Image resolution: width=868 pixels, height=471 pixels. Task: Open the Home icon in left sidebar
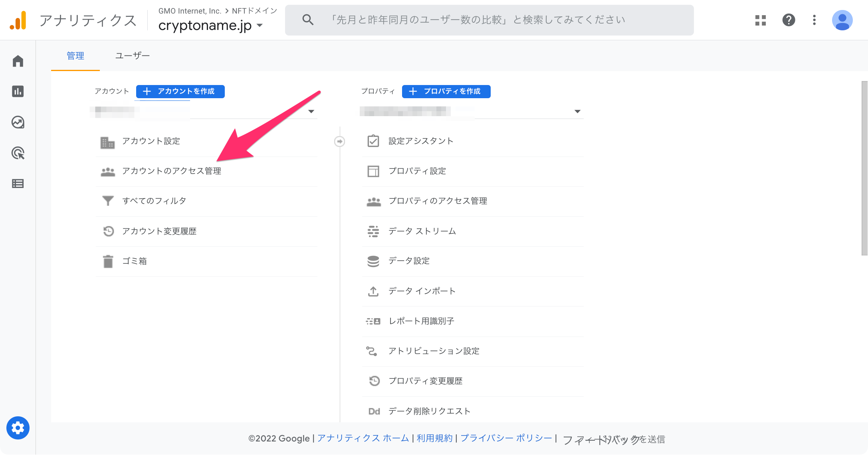18,61
